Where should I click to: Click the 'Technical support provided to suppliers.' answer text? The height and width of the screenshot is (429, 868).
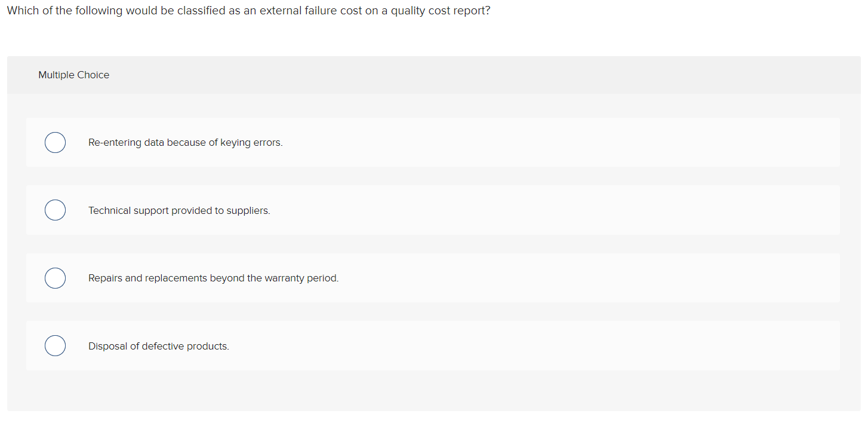click(179, 211)
